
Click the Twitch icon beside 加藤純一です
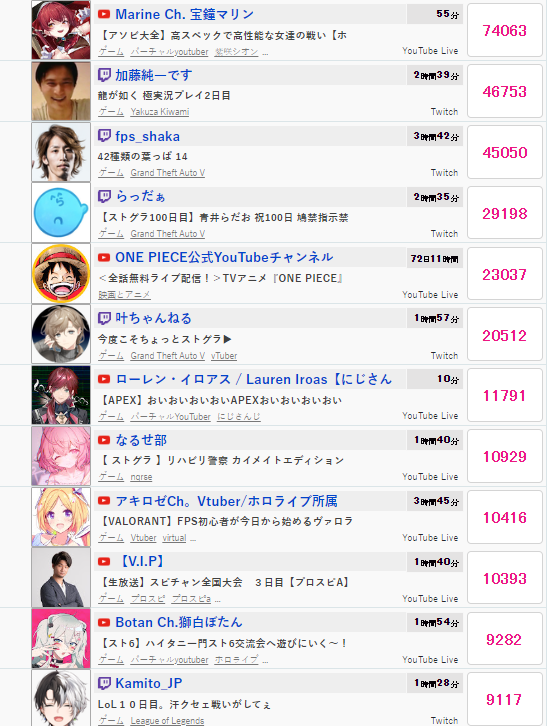pos(104,75)
